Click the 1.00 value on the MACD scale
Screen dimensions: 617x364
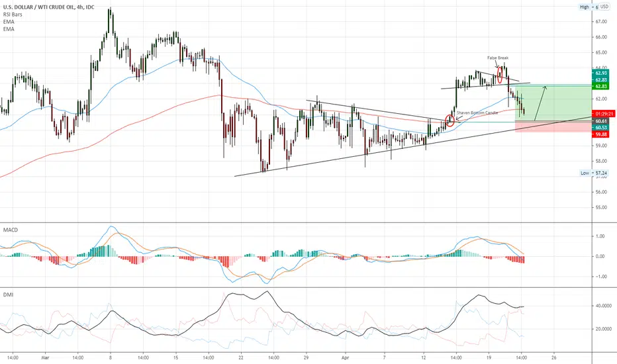(x=600, y=236)
